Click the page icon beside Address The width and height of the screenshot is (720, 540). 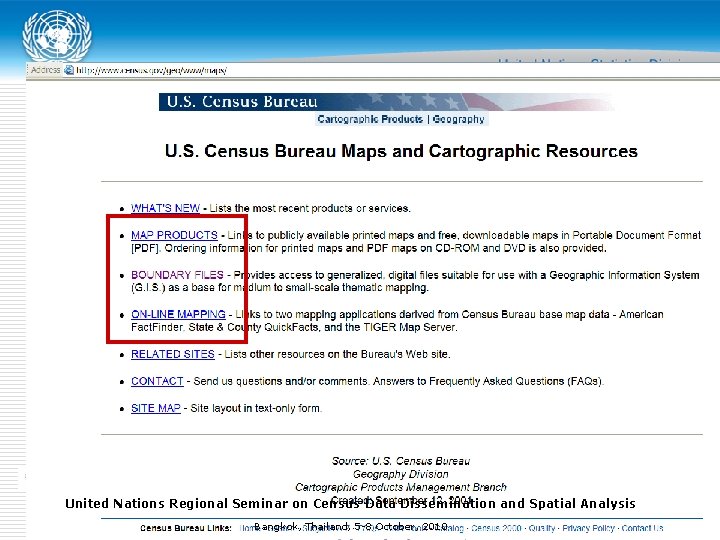pos(69,70)
